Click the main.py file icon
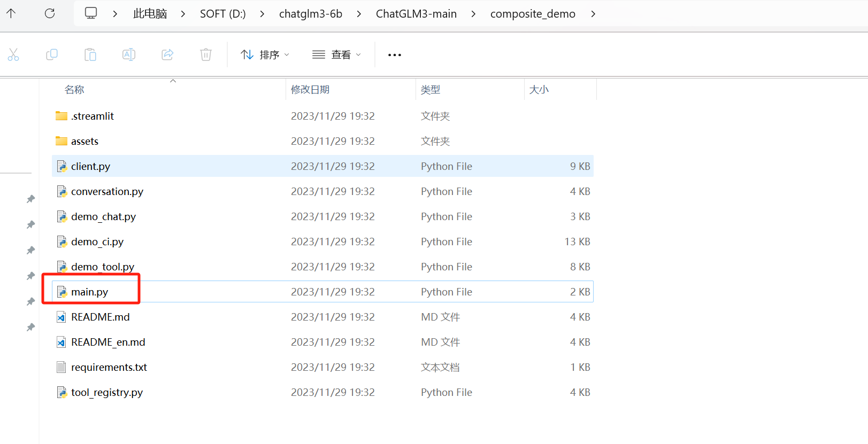868x444 pixels. 62,292
